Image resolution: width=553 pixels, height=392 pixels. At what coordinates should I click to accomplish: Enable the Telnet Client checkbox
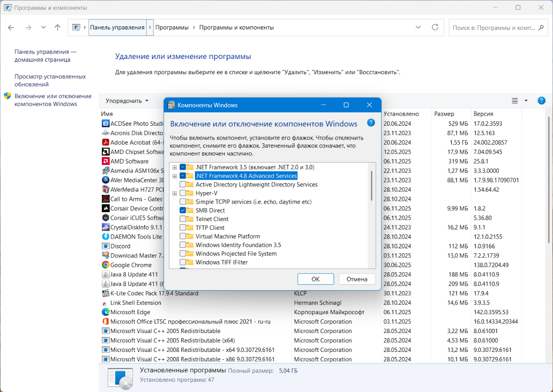tap(183, 219)
